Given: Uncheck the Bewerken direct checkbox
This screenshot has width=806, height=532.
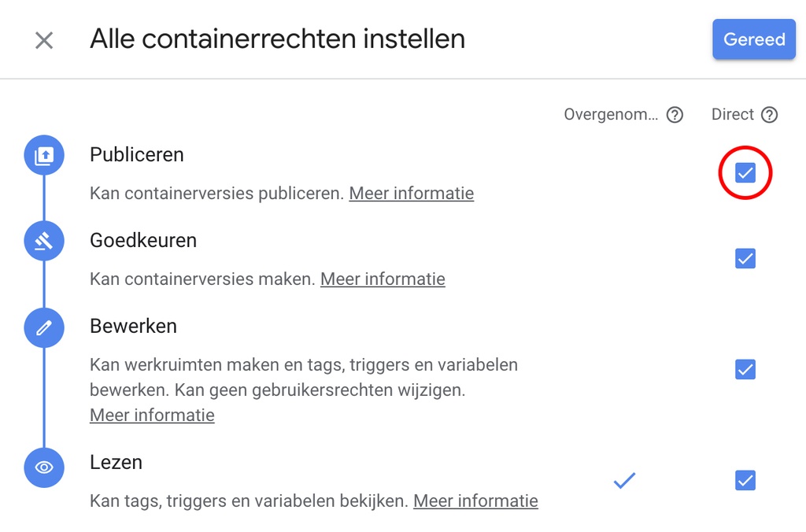Looking at the screenshot, I should pyautogui.click(x=745, y=369).
